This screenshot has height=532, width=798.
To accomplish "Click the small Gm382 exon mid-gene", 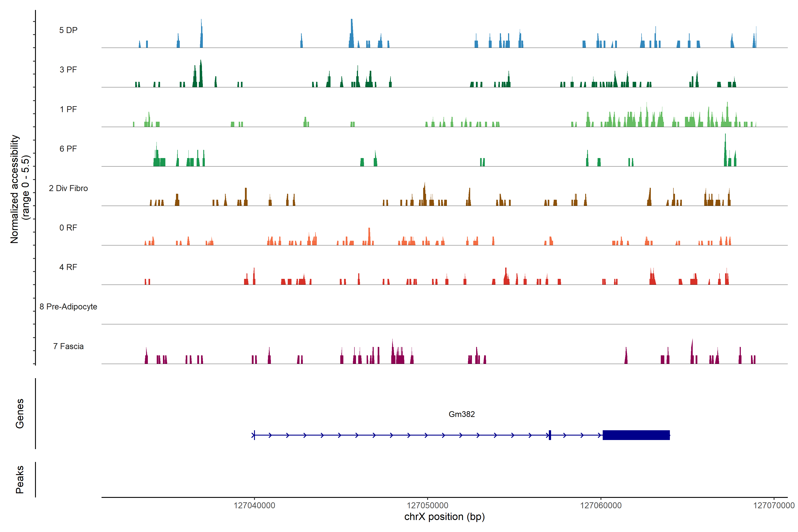I will pos(550,435).
